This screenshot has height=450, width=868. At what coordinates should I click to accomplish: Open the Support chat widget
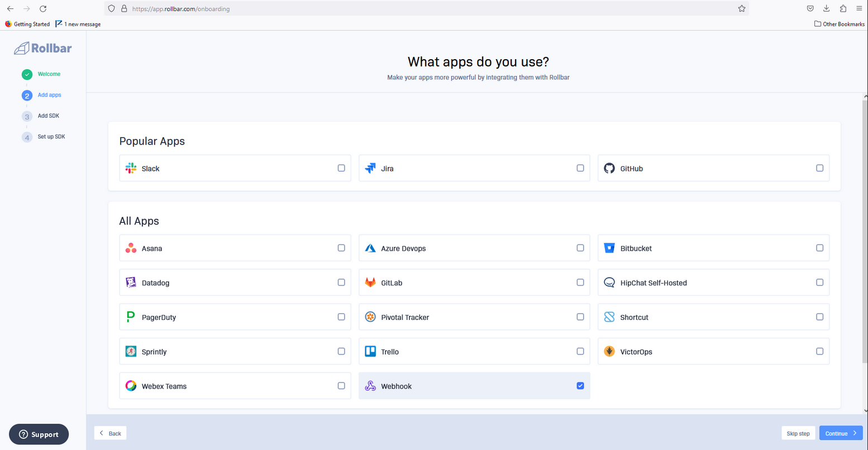(x=39, y=434)
